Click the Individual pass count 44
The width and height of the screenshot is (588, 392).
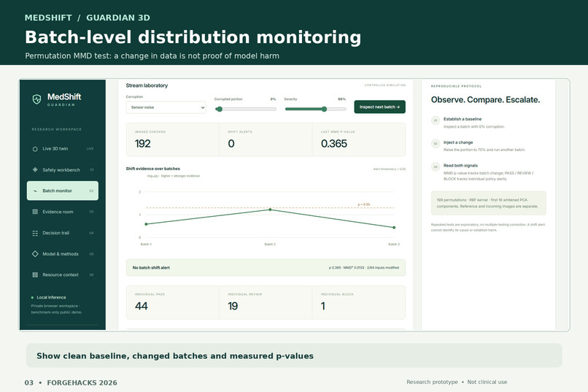tap(142, 306)
